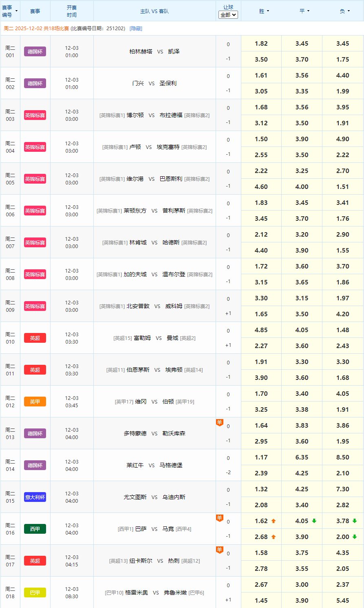Image resolution: width=364 pixels, height=608 pixels.
Task: Select the 12-03 08:30 kickoff time
Action: [72, 592]
